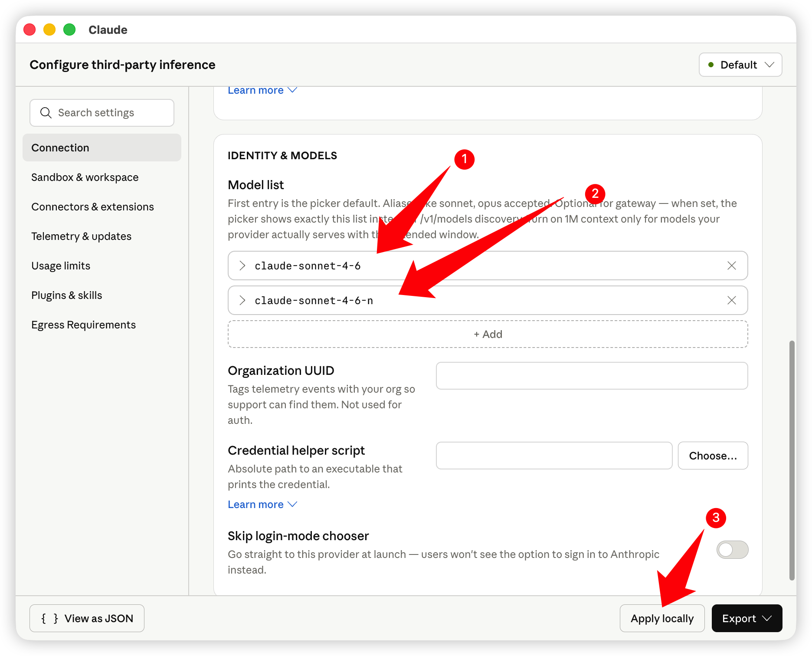Remove the claude-sonnet-4-6-n model entry
Image resolution: width=812 pixels, height=656 pixels.
731,300
